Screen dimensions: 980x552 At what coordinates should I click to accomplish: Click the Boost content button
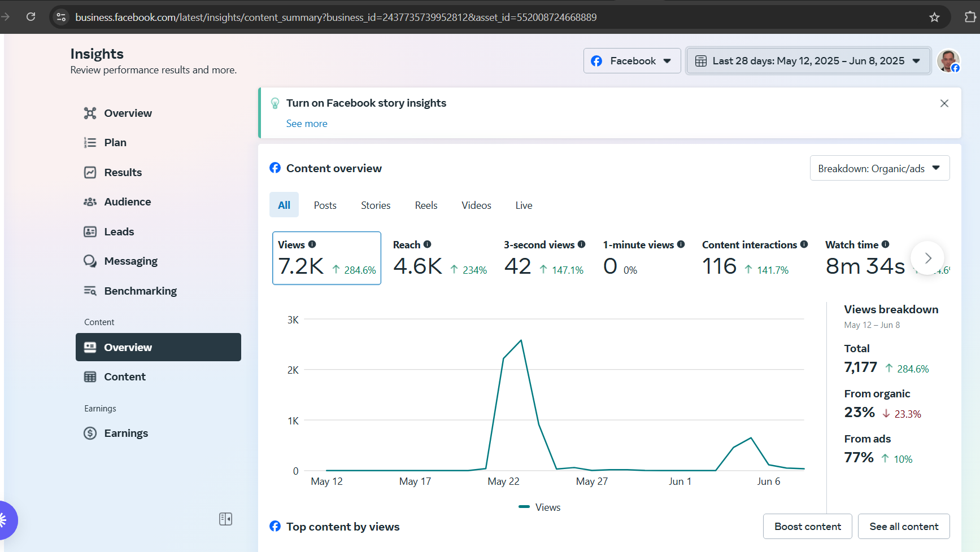[807, 527]
